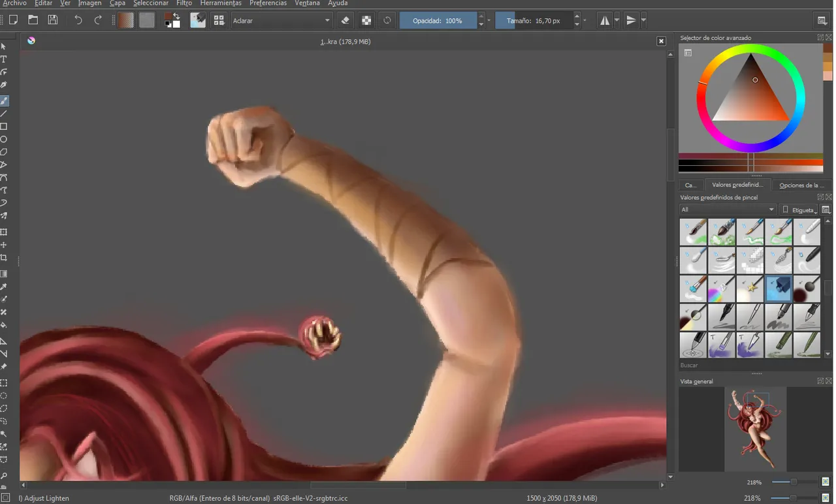The width and height of the screenshot is (836, 504).
Task: Open the brush size options arrow
Action: pos(585,20)
